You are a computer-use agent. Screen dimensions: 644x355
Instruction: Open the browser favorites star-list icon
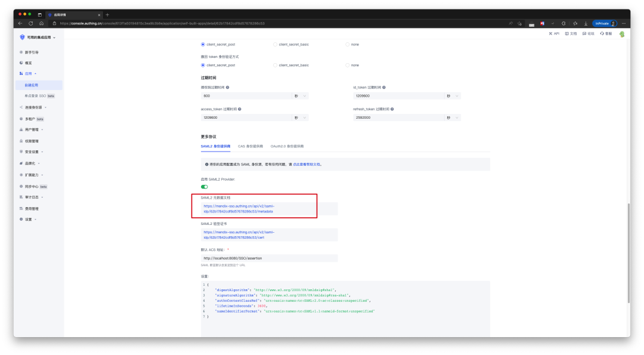[575, 23]
